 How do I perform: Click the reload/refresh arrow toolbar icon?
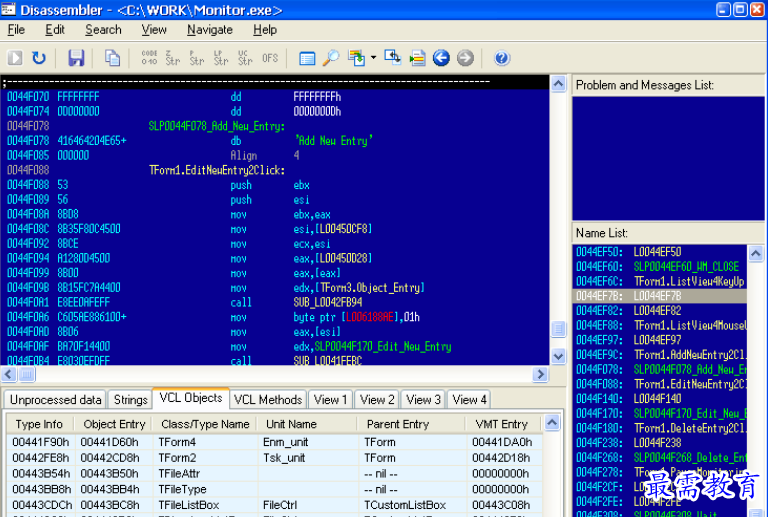coord(39,58)
